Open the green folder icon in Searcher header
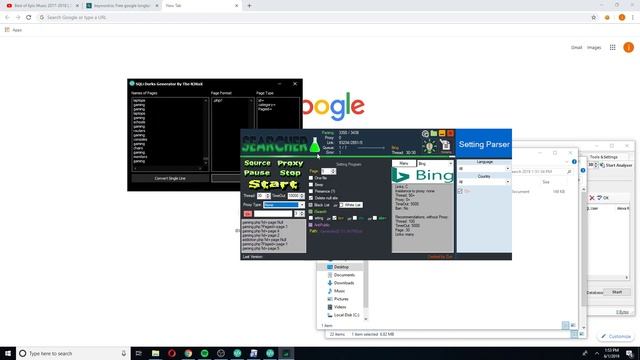 point(433,133)
